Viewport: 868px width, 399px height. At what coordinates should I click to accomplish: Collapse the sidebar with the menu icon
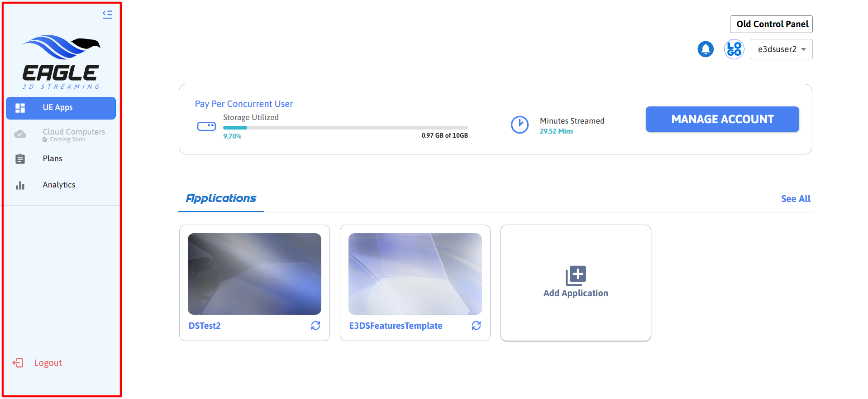[107, 14]
